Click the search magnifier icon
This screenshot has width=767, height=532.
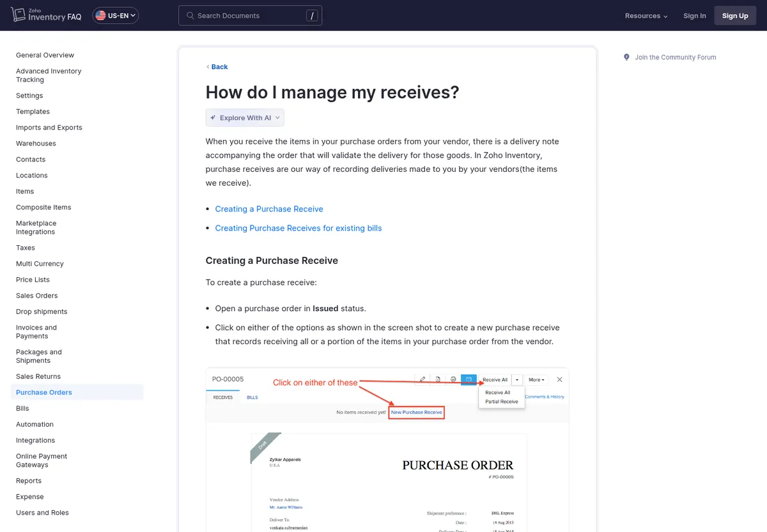(x=190, y=15)
